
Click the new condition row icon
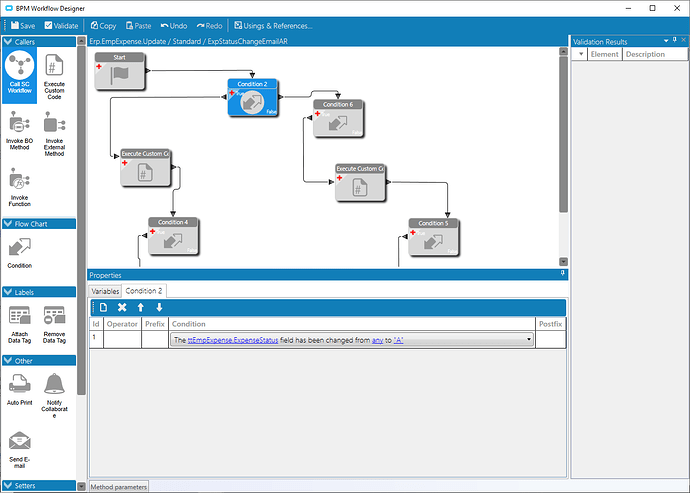coord(102,307)
